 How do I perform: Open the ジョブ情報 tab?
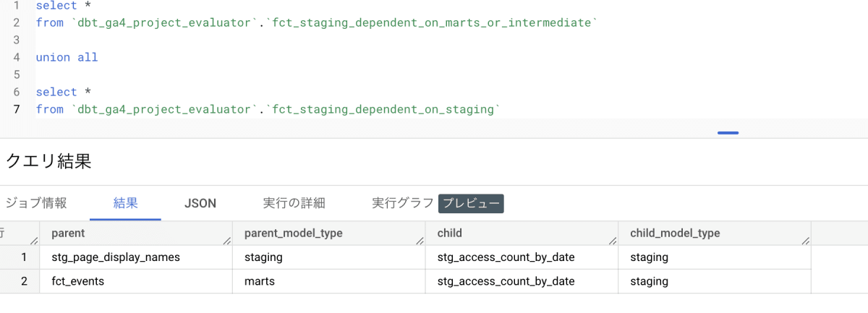tap(35, 203)
